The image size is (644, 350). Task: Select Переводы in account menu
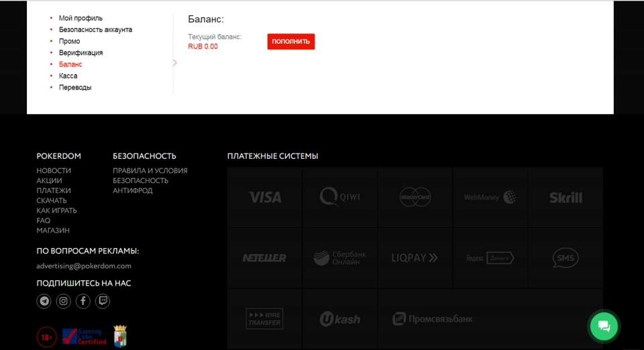75,87
